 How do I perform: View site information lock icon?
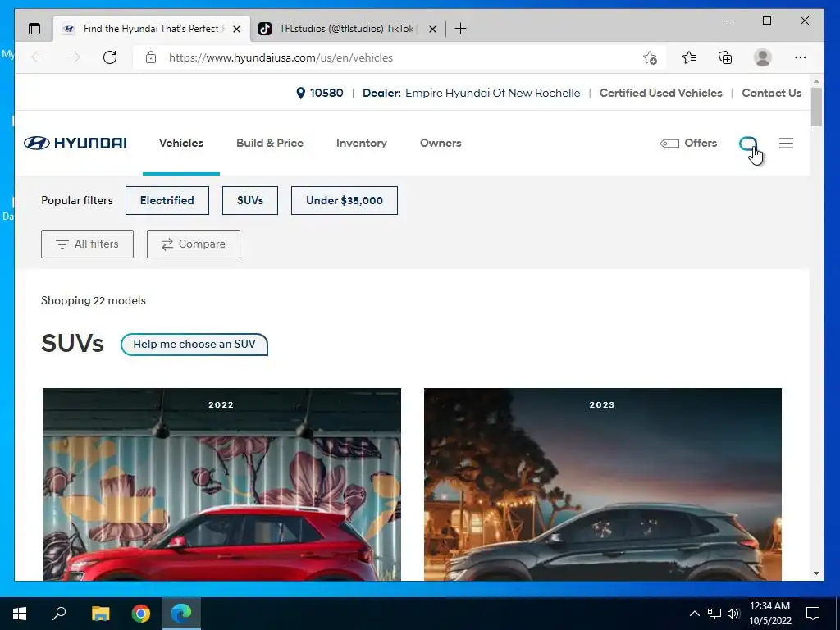(x=151, y=57)
